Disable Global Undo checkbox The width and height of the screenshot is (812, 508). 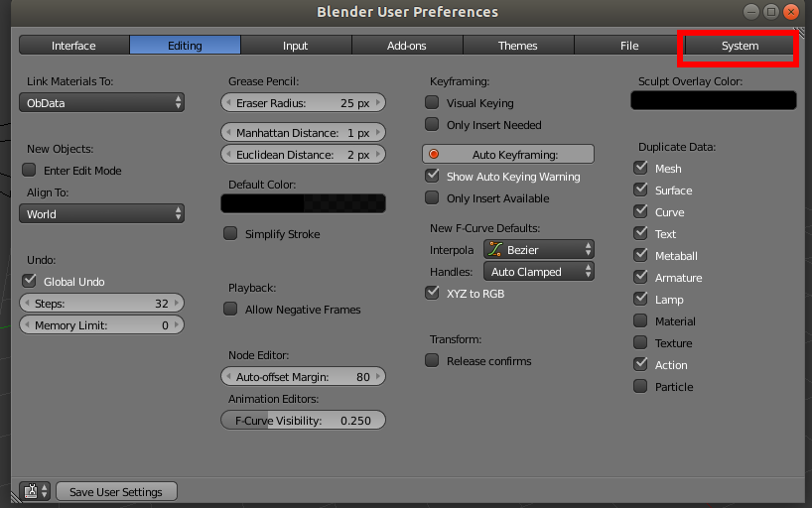(29, 281)
